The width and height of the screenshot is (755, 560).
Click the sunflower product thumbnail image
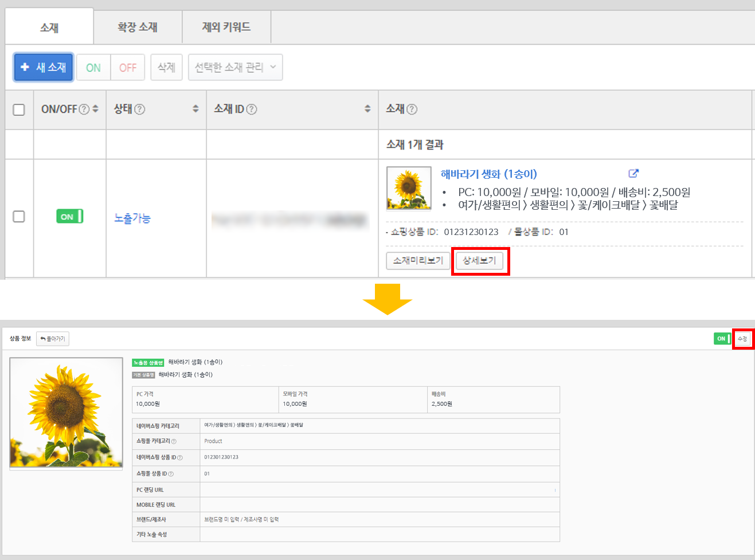(x=408, y=188)
